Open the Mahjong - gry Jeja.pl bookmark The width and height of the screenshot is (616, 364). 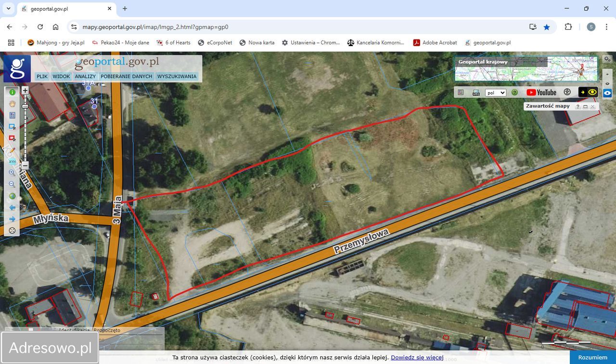56,42
